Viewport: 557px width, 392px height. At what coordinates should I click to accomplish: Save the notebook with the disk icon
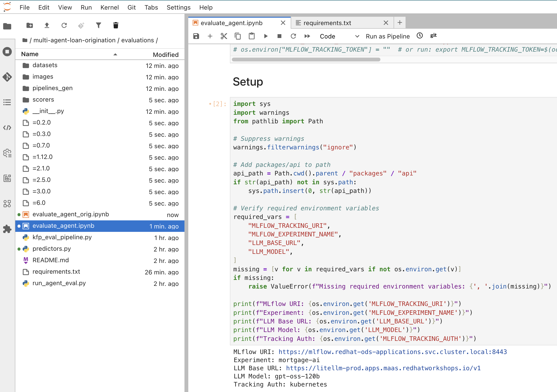point(196,36)
